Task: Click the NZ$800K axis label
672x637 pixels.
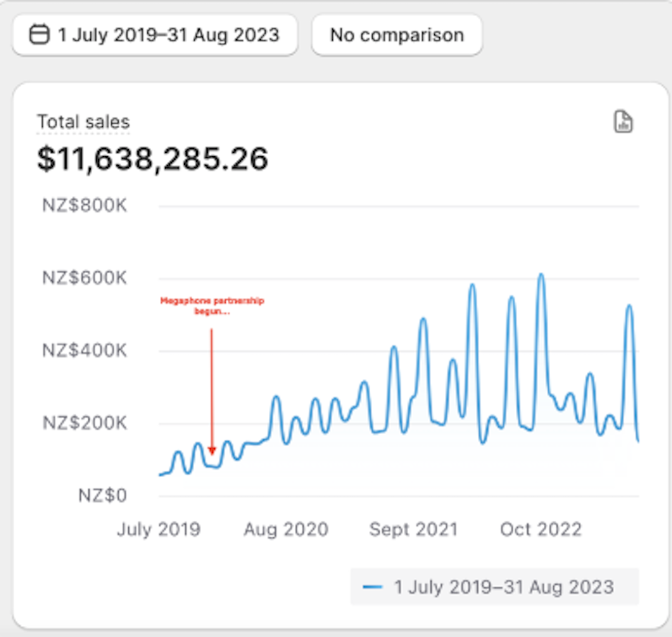Action: click(x=85, y=205)
